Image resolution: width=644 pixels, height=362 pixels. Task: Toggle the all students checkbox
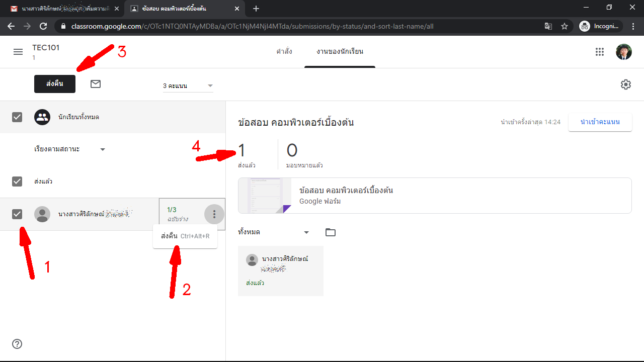pyautogui.click(x=17, y=117)
